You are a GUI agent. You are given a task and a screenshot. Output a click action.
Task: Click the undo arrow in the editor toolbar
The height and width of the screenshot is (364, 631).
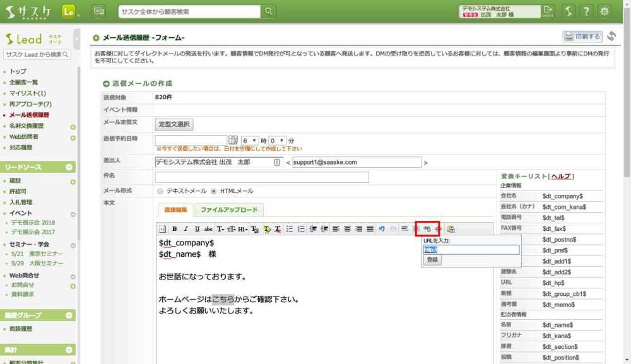click(x=382, y=229)
